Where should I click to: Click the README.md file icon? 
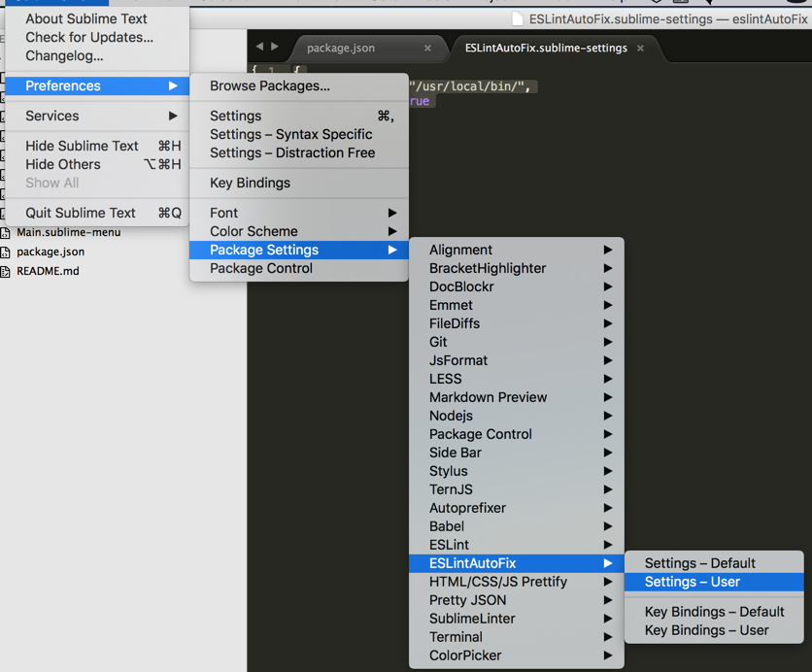5,272
